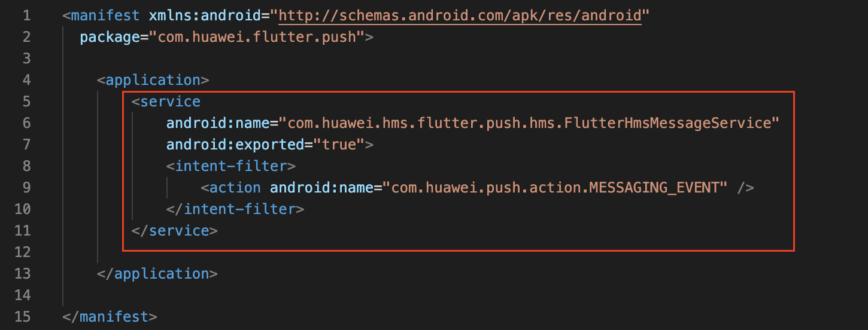Click the closing application tag
868x330 pixels.
click(x=157, y=274)
